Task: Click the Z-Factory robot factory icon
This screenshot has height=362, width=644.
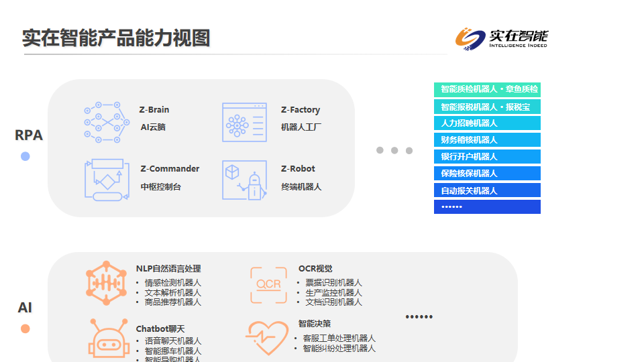Action: coord(244,122)
